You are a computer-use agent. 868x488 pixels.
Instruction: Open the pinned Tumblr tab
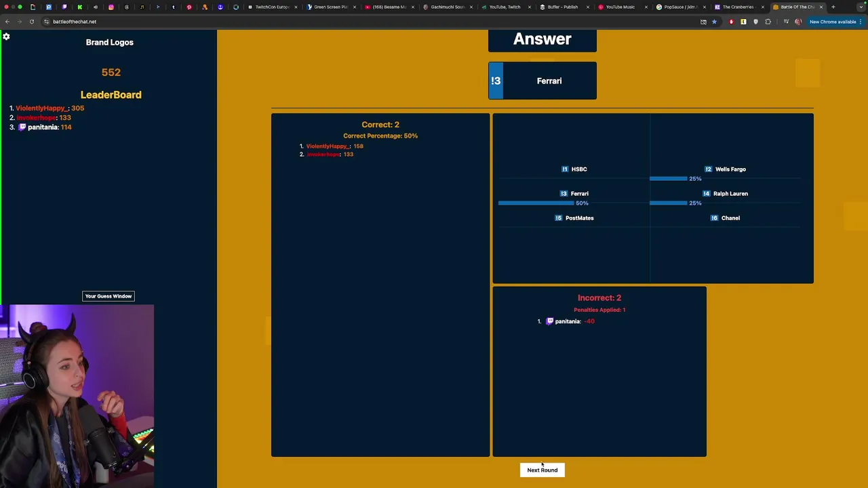[x=174, y=7]
